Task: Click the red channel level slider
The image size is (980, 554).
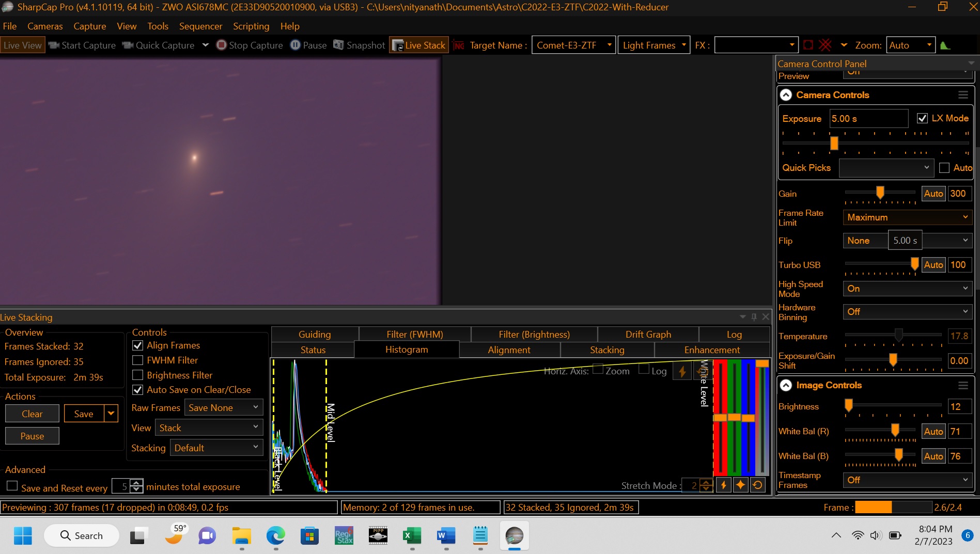Action: [720, 417]
